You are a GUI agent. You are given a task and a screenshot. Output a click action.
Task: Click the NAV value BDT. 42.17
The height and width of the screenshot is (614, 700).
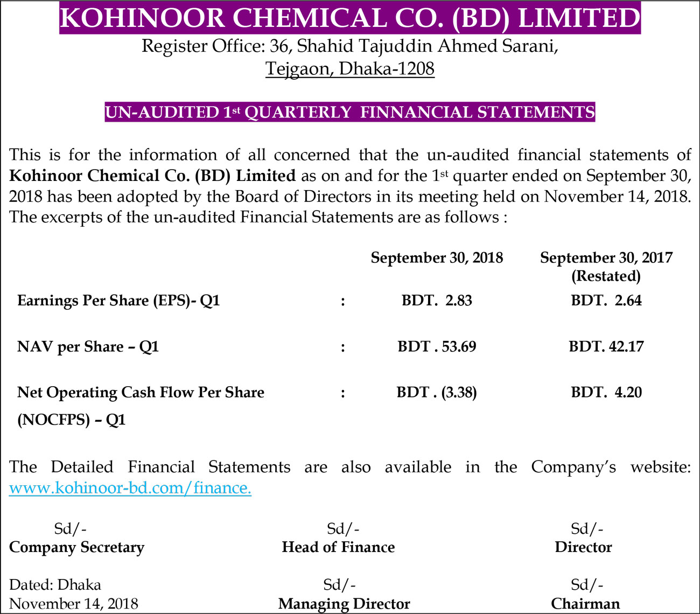click(606, 346)
